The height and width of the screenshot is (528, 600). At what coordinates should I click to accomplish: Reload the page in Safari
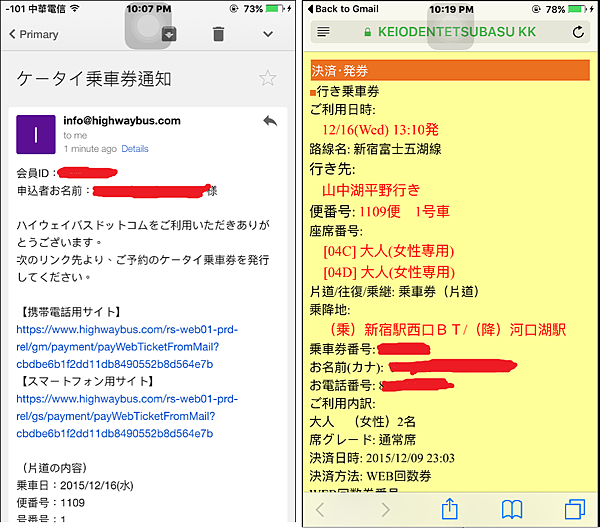[578, 32]
